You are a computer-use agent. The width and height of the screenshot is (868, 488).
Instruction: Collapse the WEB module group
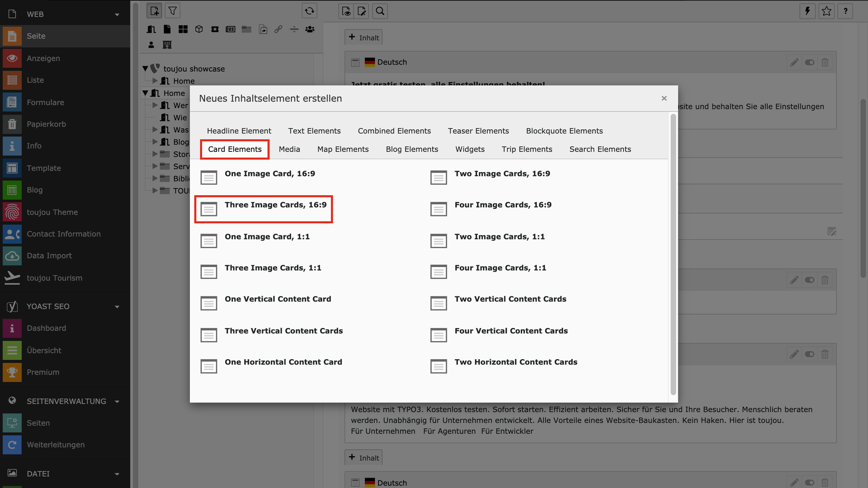(x=117, y=14)
